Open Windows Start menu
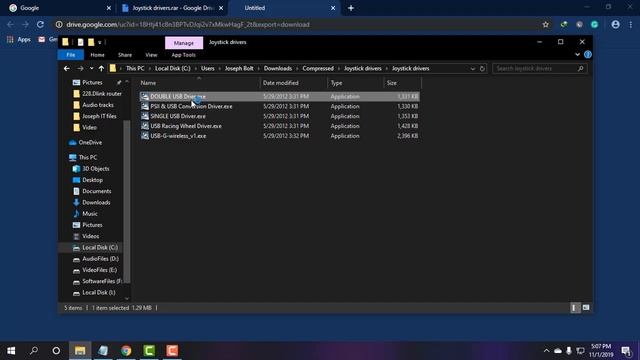Screen dimensions: 640x360 point(11,351)
